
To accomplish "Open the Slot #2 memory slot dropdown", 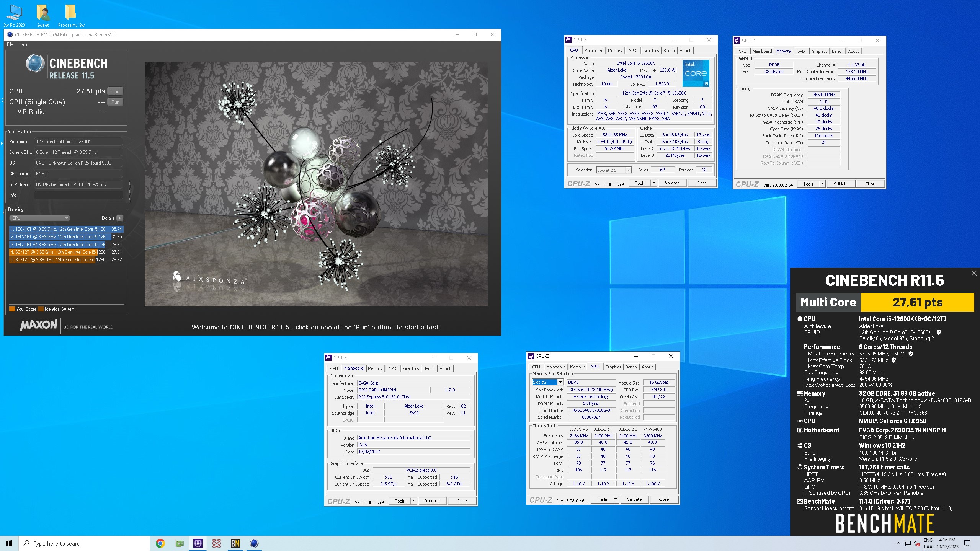I will tap(547, 382).
